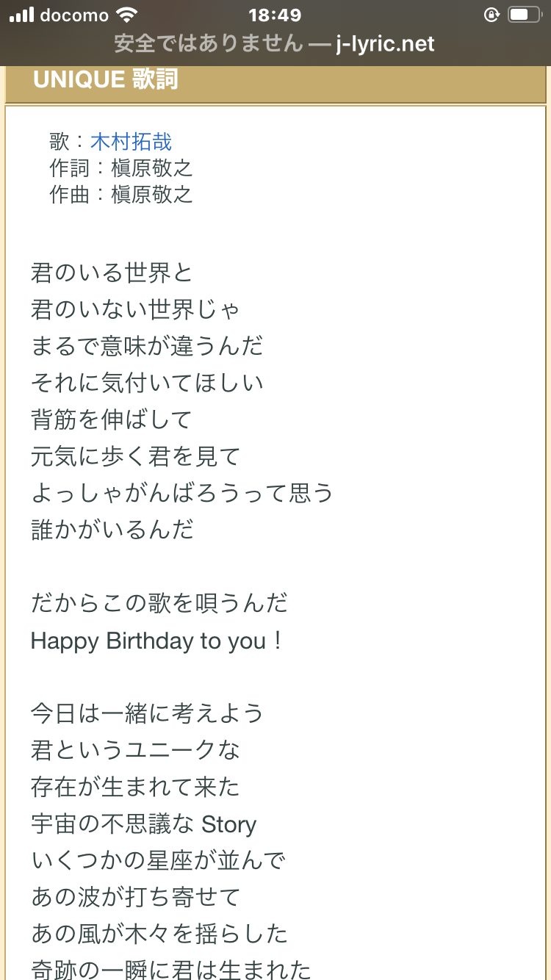This screenshot has width=551, height=980.
Task: Tap the UNIQUE 歌詞 header bar
Action: point(275,81)
